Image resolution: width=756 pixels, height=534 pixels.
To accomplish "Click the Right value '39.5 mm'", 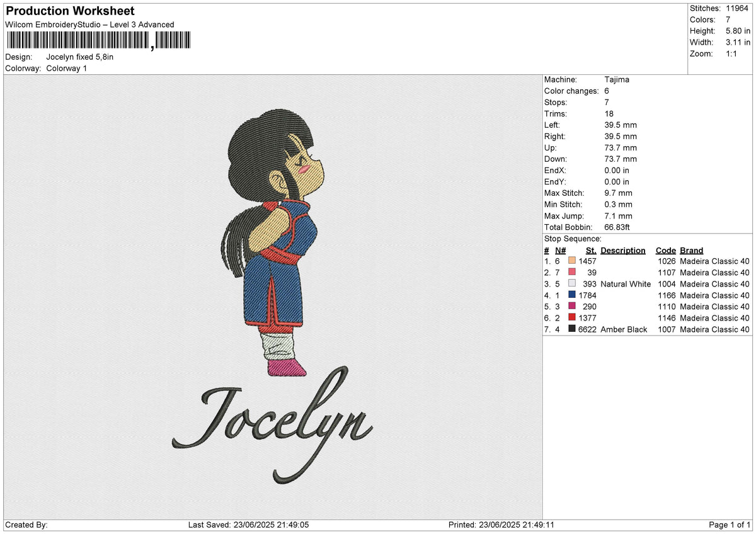I will pos(621,136).
